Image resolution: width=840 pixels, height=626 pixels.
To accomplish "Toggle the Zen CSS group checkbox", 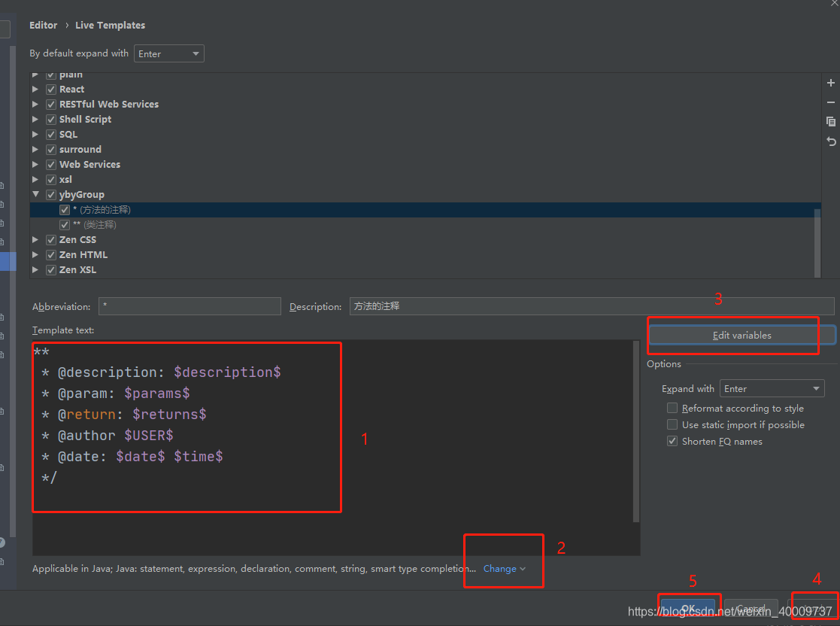I will click(x=51, y=239).
